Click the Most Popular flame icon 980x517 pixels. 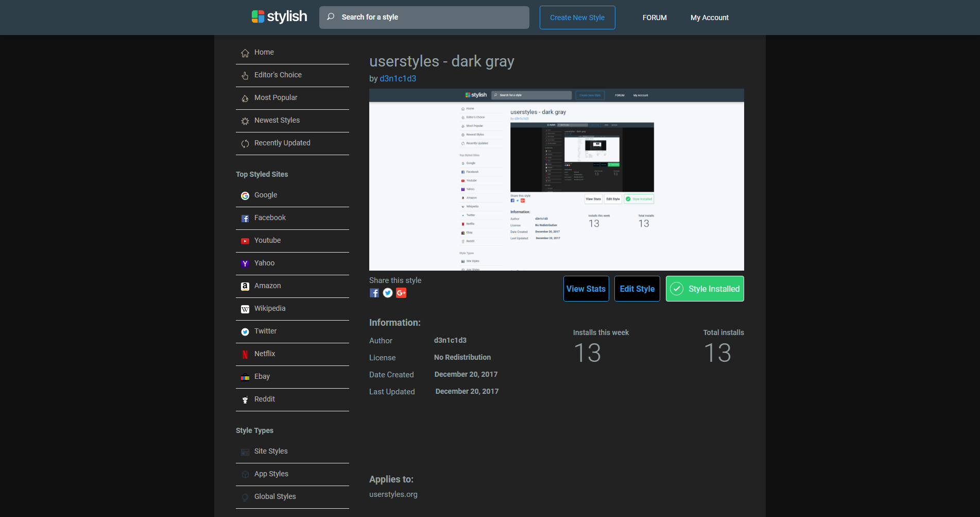tap(245, 98)
